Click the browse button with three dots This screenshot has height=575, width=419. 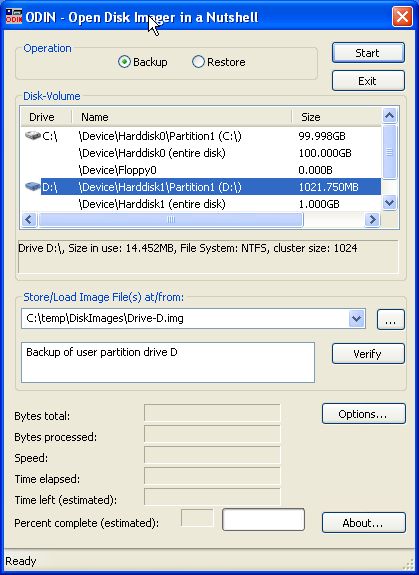pyautogui.click(x=391, y=319)
